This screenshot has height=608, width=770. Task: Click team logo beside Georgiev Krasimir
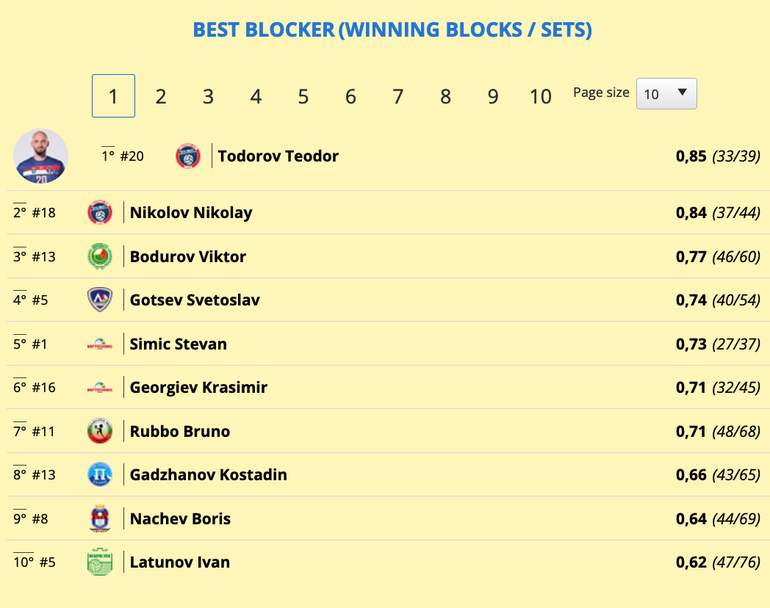coord(100,387)
